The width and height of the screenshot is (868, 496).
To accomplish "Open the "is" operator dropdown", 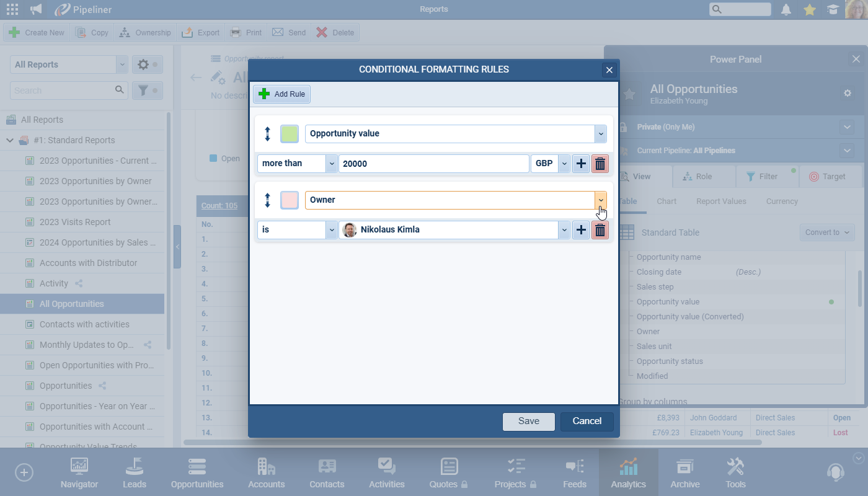I will click(331, 230).
